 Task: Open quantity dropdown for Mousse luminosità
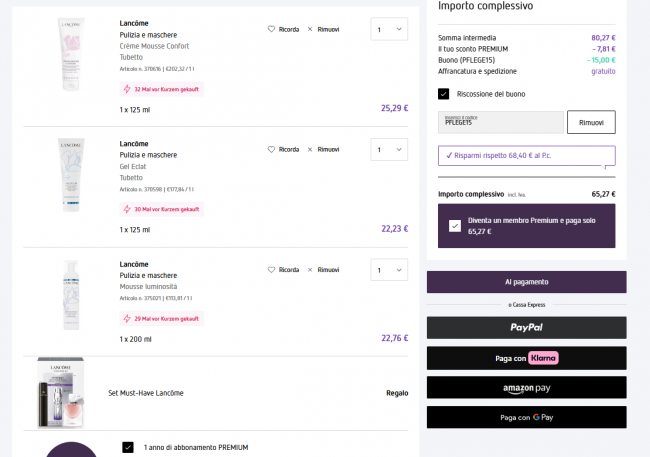[388, 270]
